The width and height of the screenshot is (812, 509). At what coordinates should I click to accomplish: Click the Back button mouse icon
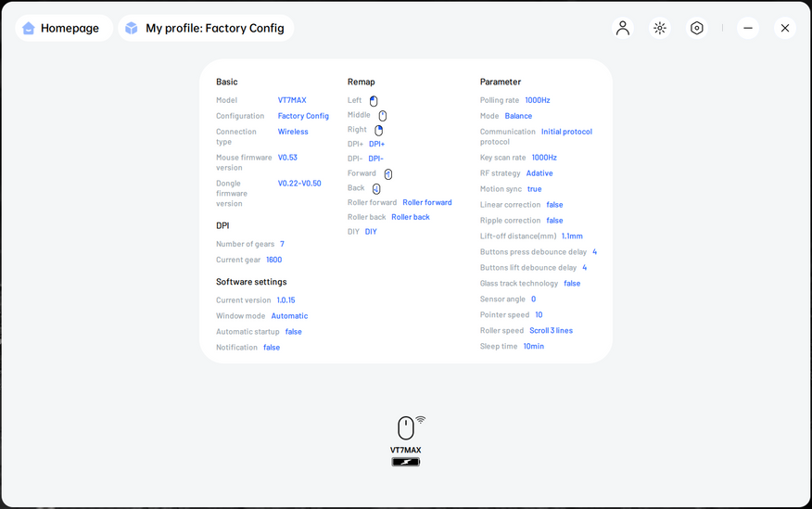point(376,188)
